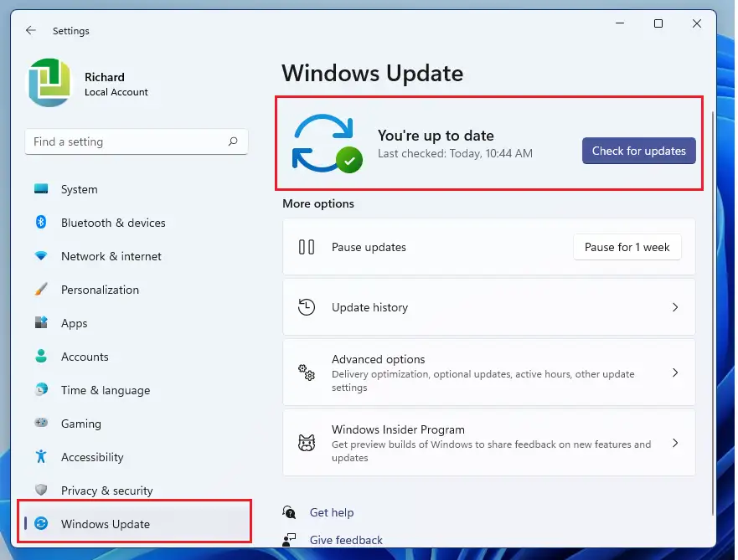This screenshot has height=560, width=738.
Task: Click the pause bars icon
Action: pos(307,247)
